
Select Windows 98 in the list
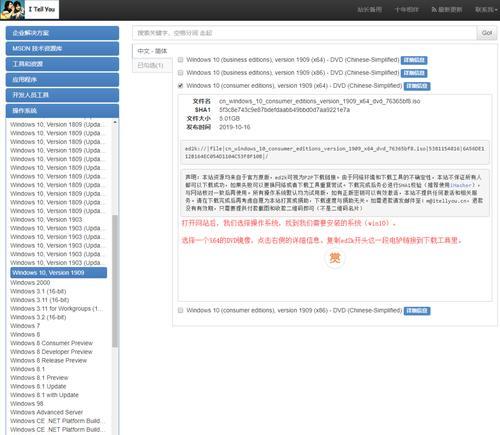coord(27,404)
